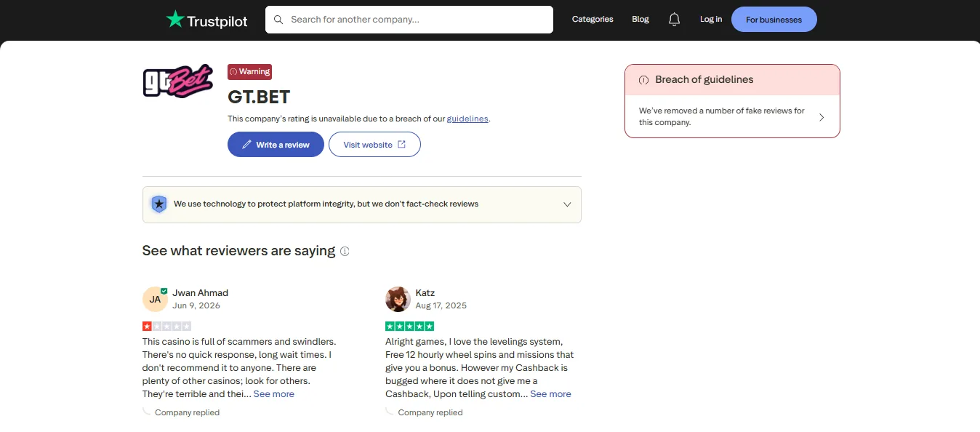This screenshot has height=432, width=980.
Task: Open the notifications bell
Action: pyautogui.click(x=674, y=20)
